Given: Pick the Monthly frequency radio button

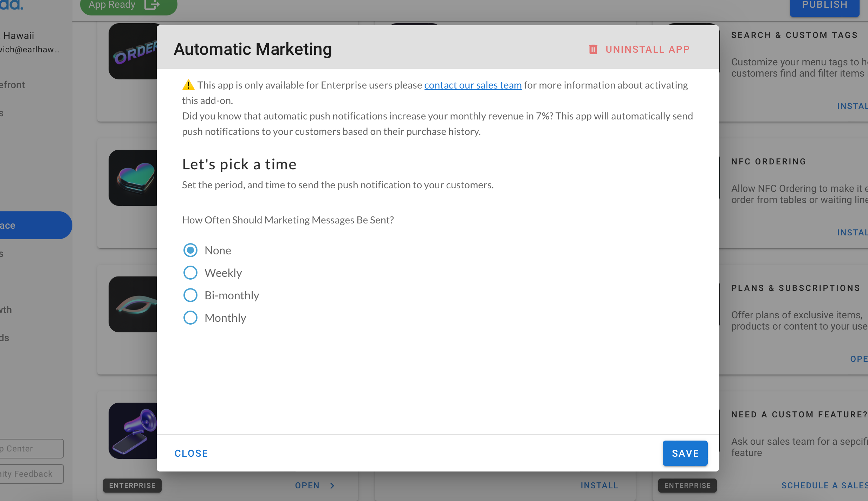Looking at the screenshot, I should click(190, 318).
